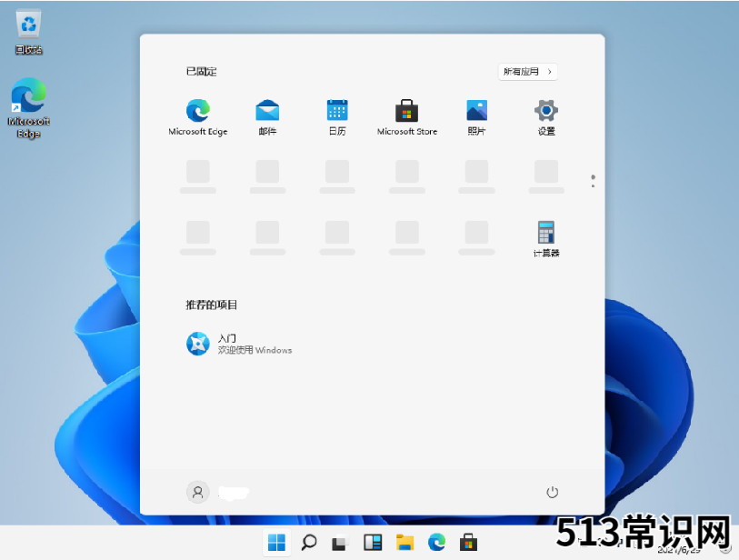
Task: Click the Start button on taskbar
Action: (276, 543)
